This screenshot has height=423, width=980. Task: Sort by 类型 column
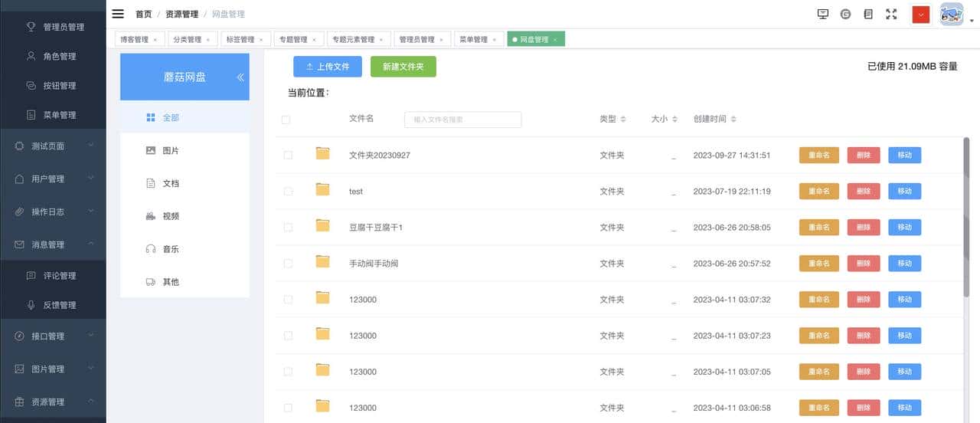coord(612,120)
